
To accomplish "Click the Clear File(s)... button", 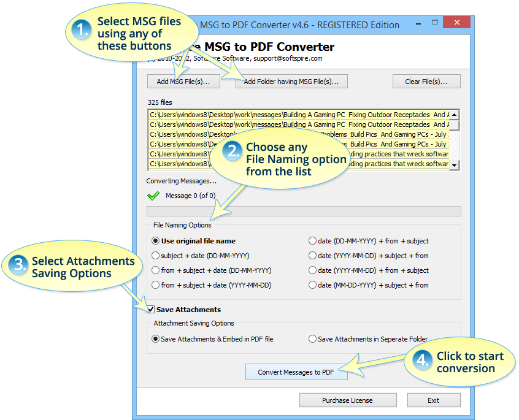I will click(426, 82).
